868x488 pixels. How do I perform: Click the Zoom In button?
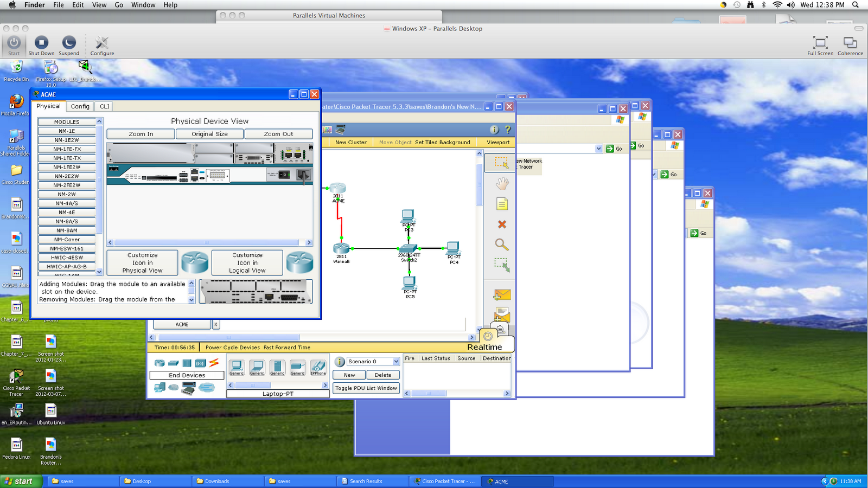pos(141,134)
